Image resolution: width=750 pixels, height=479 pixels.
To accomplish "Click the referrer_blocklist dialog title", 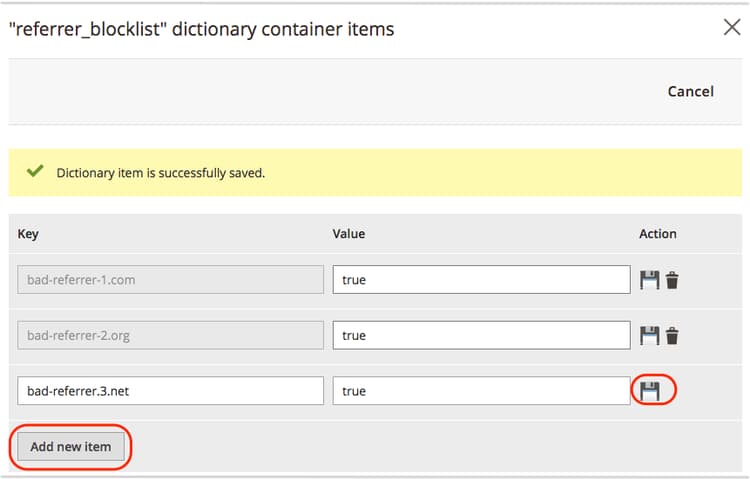I will point(201,29).
